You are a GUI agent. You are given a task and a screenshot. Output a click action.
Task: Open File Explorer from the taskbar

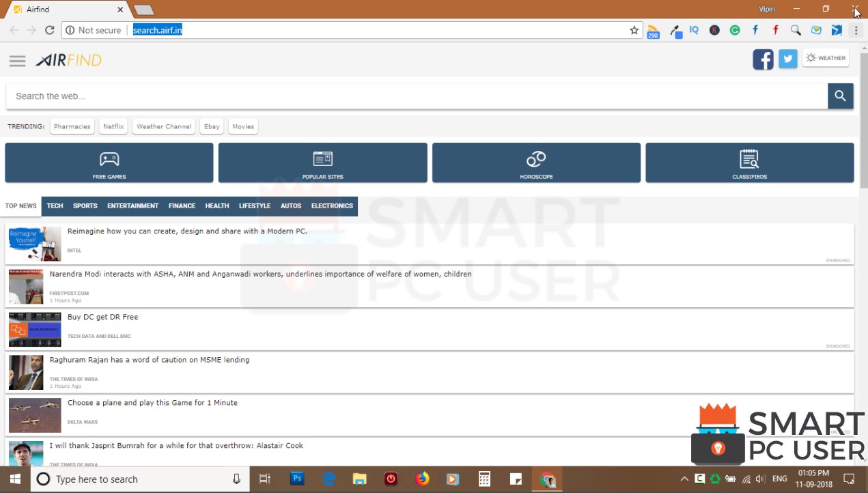tap(359, 479)
